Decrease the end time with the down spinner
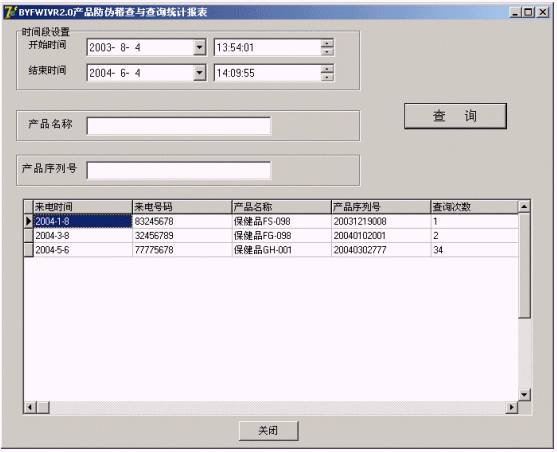This screenshot has height=452, width=557. tap(327, 77)
